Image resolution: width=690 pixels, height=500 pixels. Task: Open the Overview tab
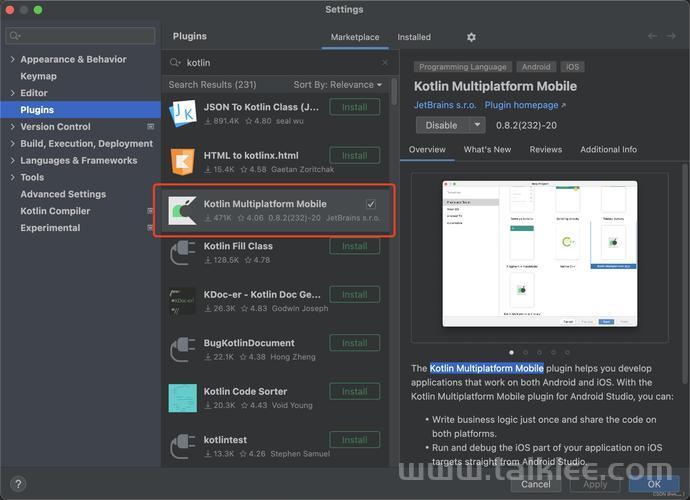point(427,150)
